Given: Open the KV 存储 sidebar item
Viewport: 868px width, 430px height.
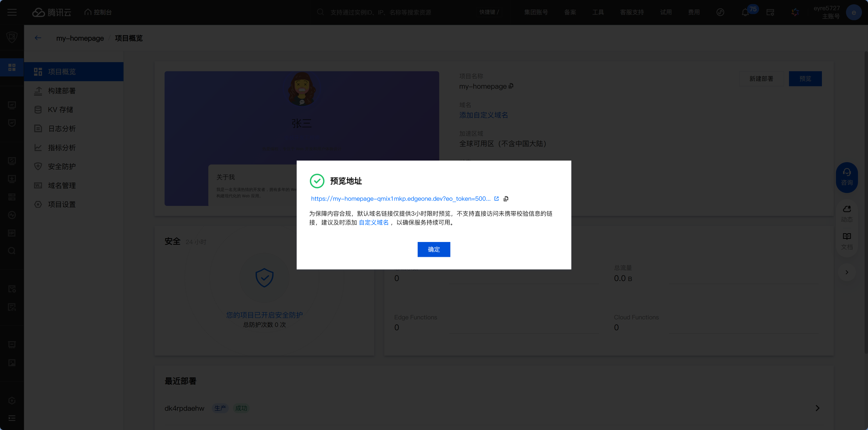Looking at the screenshot, I should pos(60,110).
